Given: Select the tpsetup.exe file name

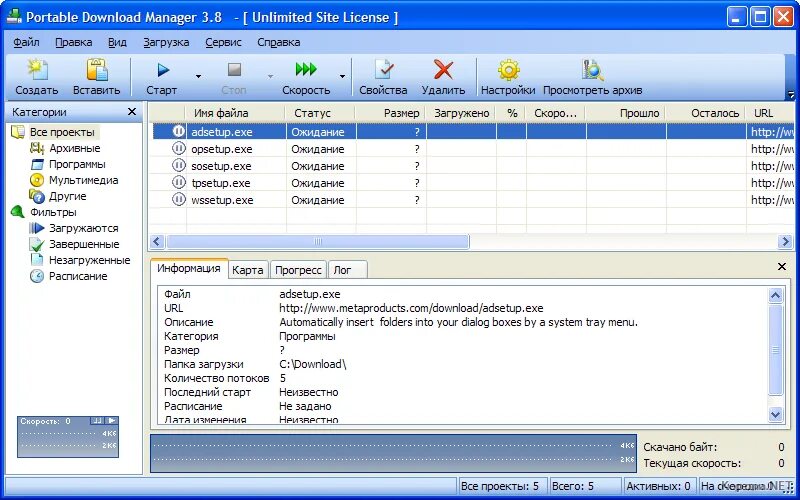Looking at the screenshot, I should click(220, 183).
